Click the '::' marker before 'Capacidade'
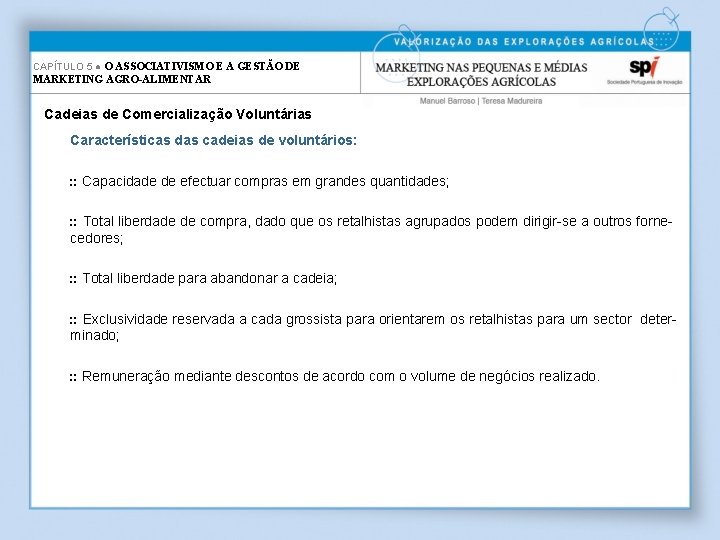The image size is (720, 540). 73,183
